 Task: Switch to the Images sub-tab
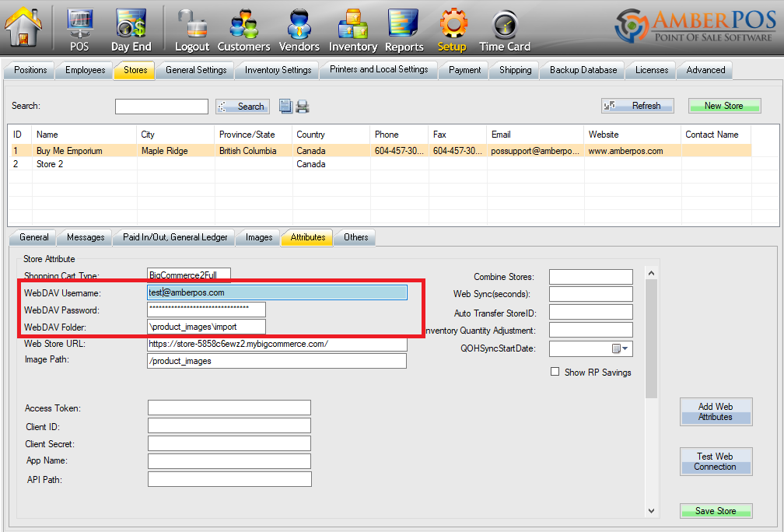[x=259, y=237]
